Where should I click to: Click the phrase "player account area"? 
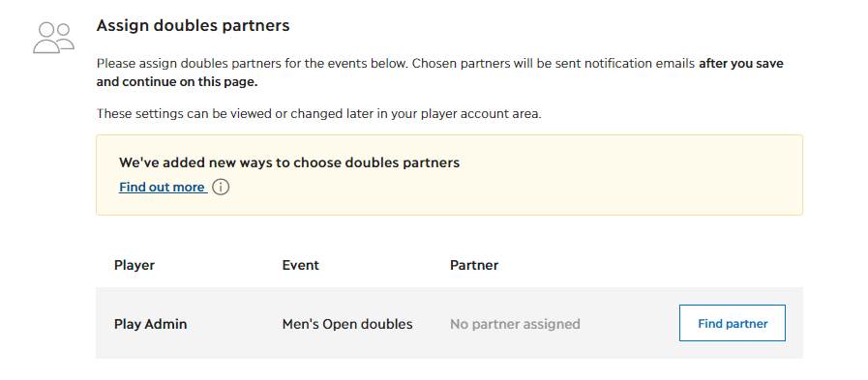coord(479,114)
